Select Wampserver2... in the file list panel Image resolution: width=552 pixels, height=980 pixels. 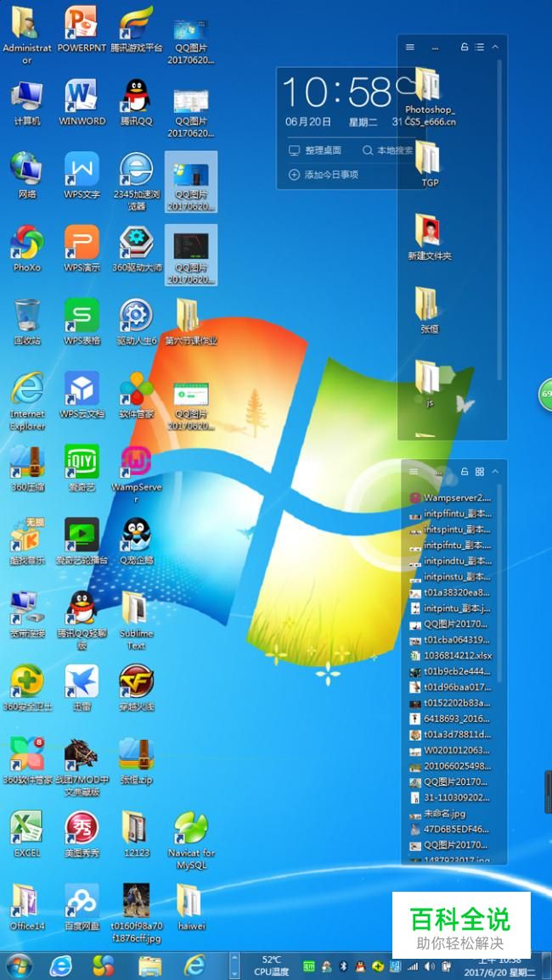[451, 498]
